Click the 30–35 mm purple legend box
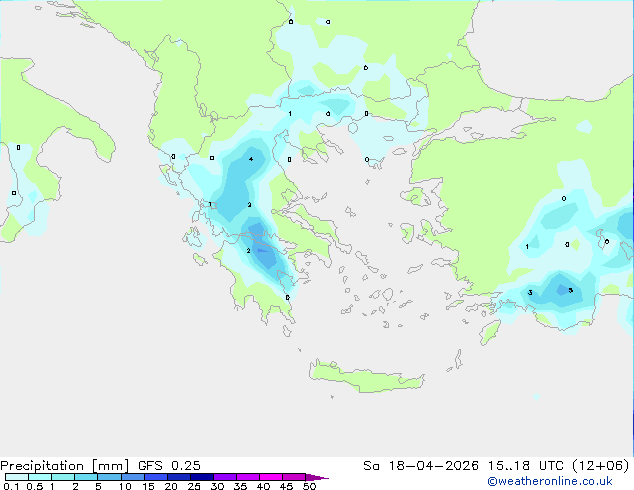Viewport: 634px width, 490px height. (225, 477)
